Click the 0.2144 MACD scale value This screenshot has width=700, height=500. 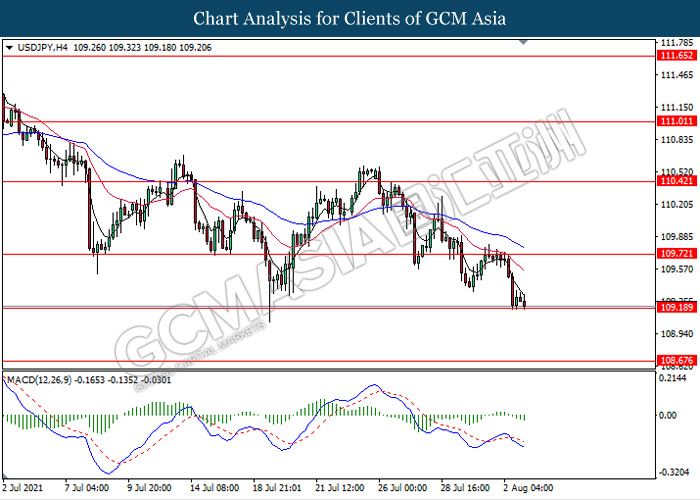tap(674, 379)
